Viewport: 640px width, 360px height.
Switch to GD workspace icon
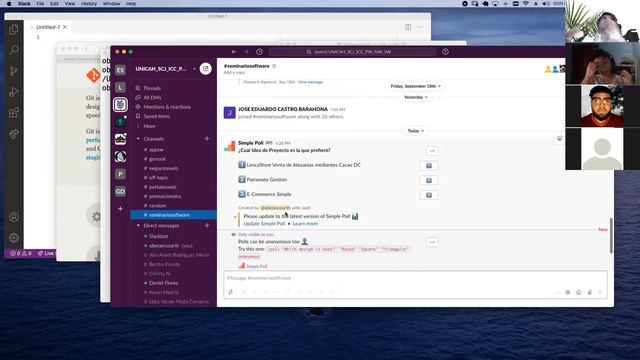click(120, 191)
